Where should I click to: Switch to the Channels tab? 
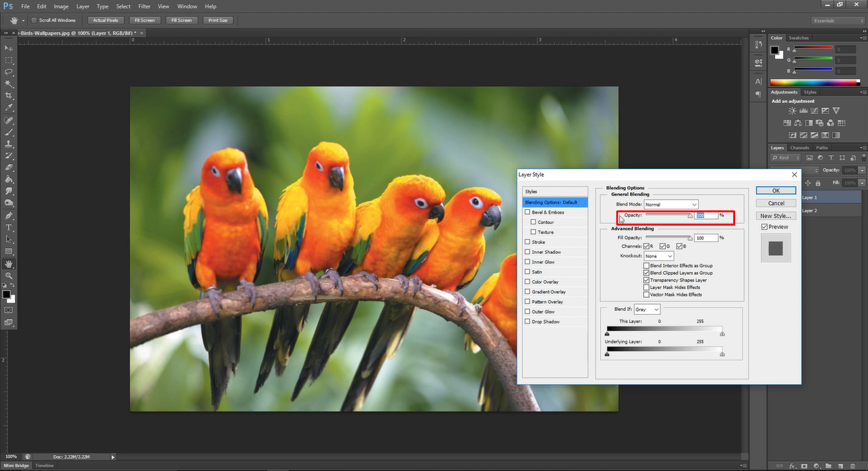pos(800,147)
